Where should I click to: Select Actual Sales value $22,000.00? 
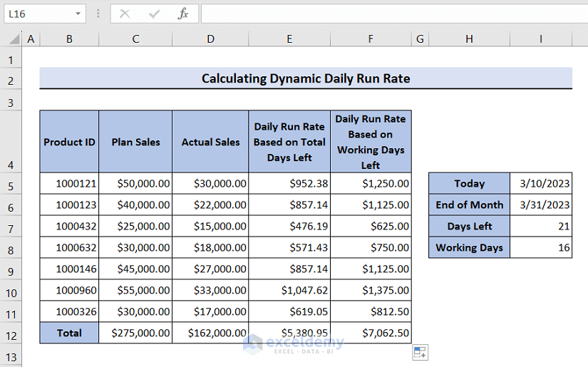pyautogui.click(x=210, y=205)
